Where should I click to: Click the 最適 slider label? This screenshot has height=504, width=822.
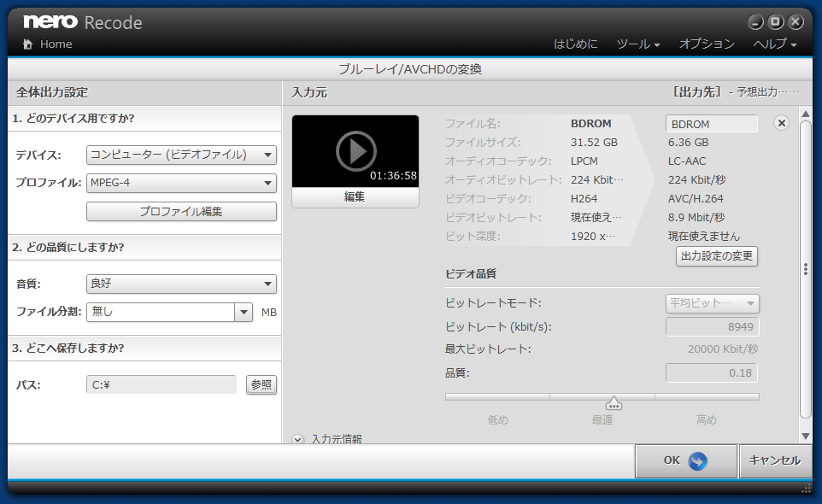(602, 419)
